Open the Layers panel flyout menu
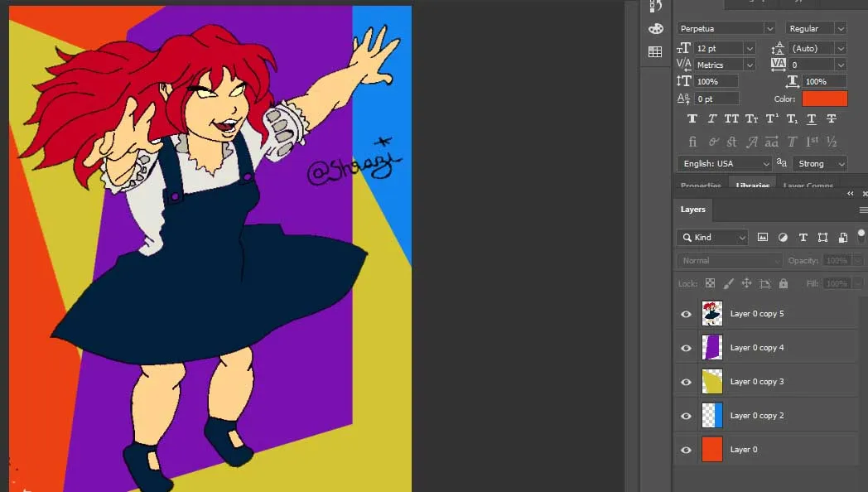 [863, 210]
